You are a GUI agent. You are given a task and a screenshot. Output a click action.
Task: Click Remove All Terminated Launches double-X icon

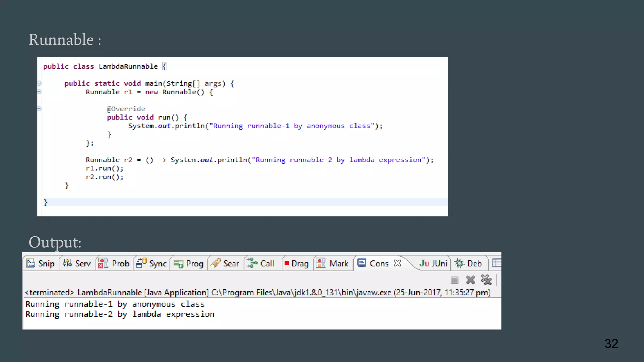pos(486,280)
